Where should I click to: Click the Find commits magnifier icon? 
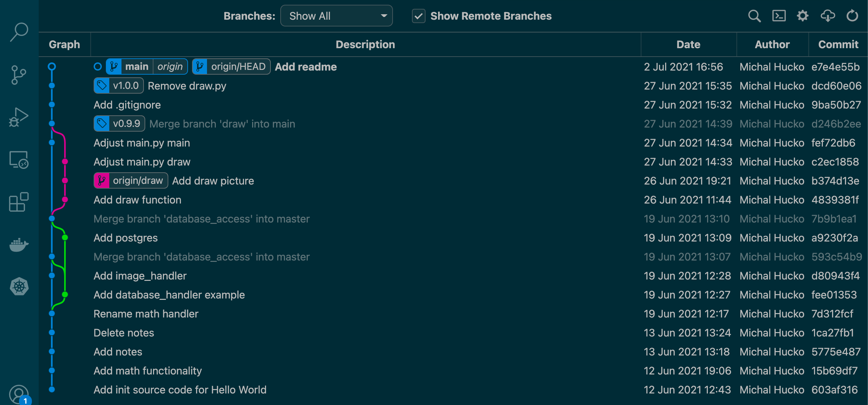click(x=754, y=16)
